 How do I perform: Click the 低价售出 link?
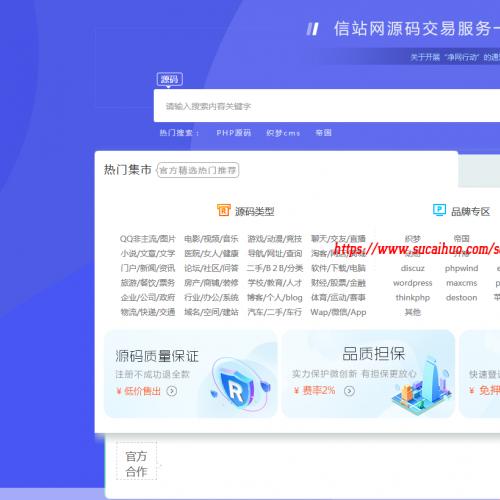[x=142, y=391]
